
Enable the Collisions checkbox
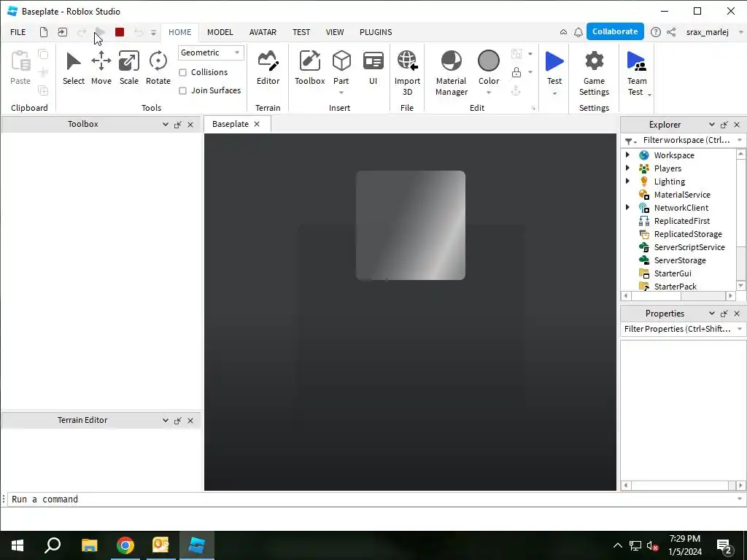182,72
